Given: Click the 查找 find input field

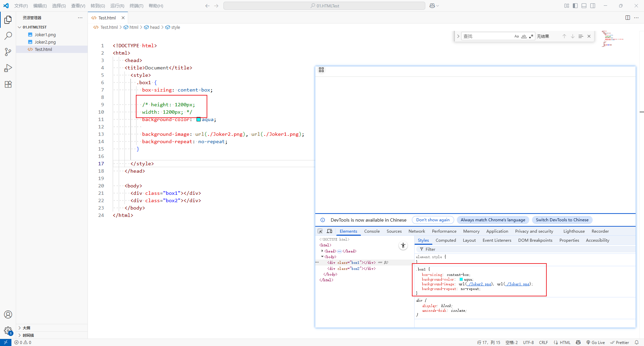Looking at the screenshot, I should (488, 36).
